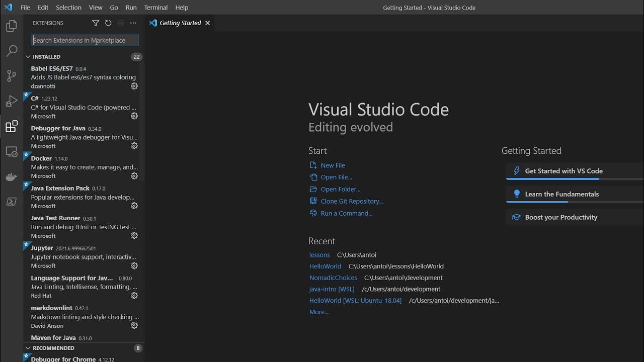Click the Filter Extensions funnel icon
Image resolution: width=644 pixels, height=362 pixels.
pos(96,23)
